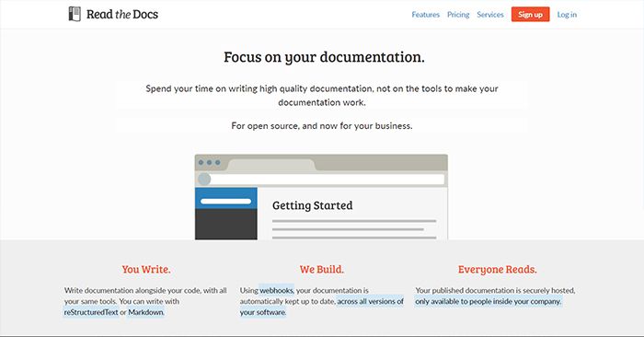
Task: Click the Markdown highlighted term
Action: [145, 312]
